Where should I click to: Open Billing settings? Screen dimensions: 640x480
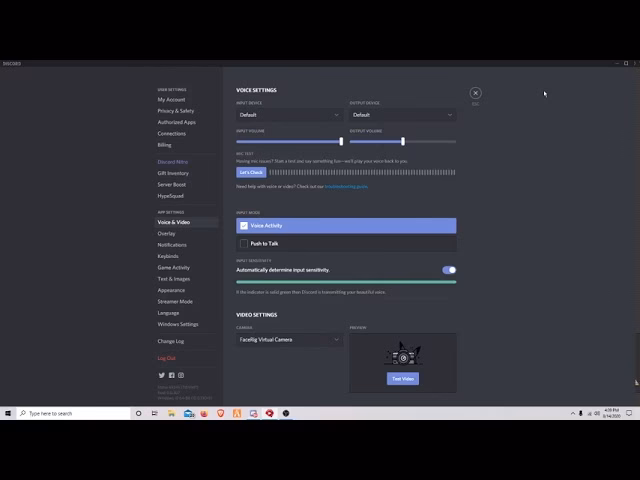(x=164, y=145)
